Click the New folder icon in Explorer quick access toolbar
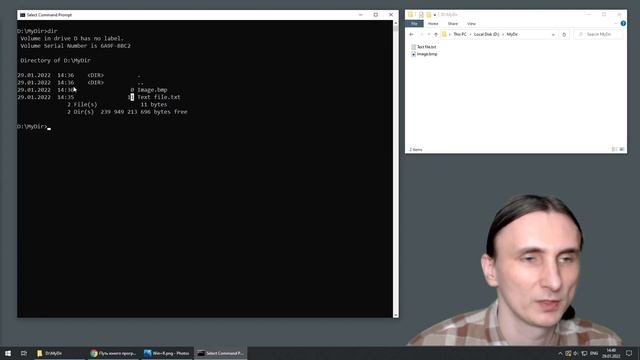The height and width of the screenshot is (360, 640). tap(429, 15)
